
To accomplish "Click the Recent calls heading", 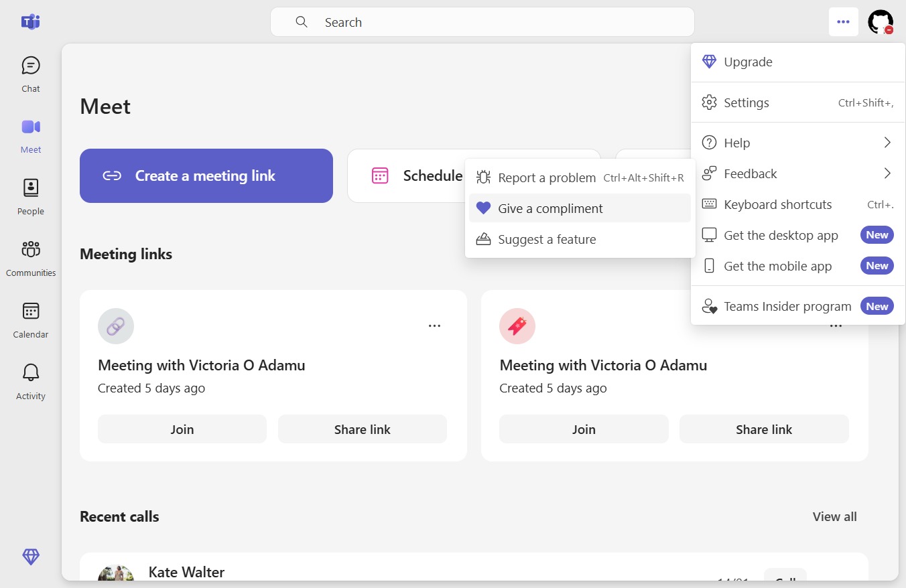I will coord(119,516).
